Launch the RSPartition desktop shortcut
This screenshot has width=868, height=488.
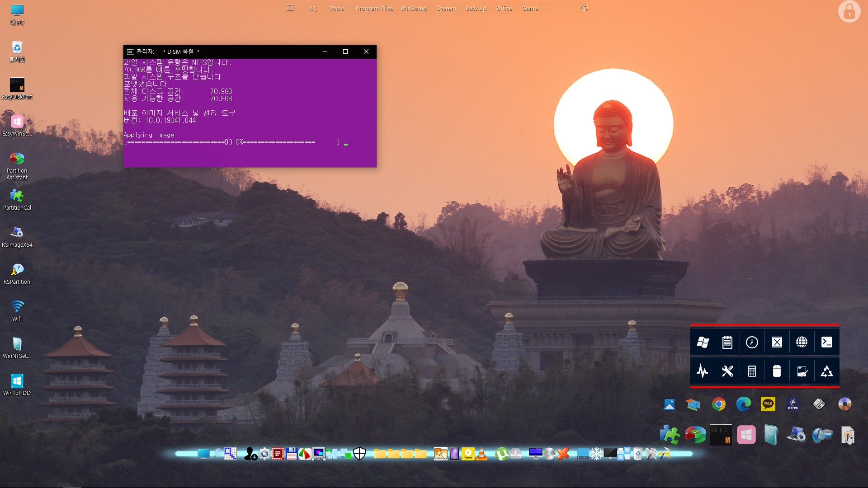point(17,274)
